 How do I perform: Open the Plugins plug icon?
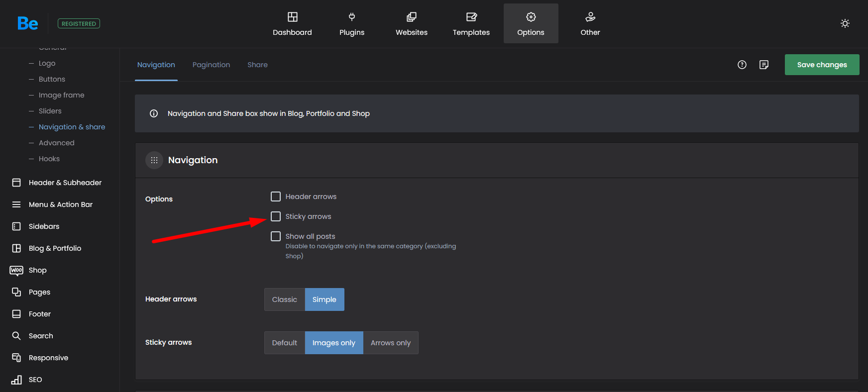point(352,17)
